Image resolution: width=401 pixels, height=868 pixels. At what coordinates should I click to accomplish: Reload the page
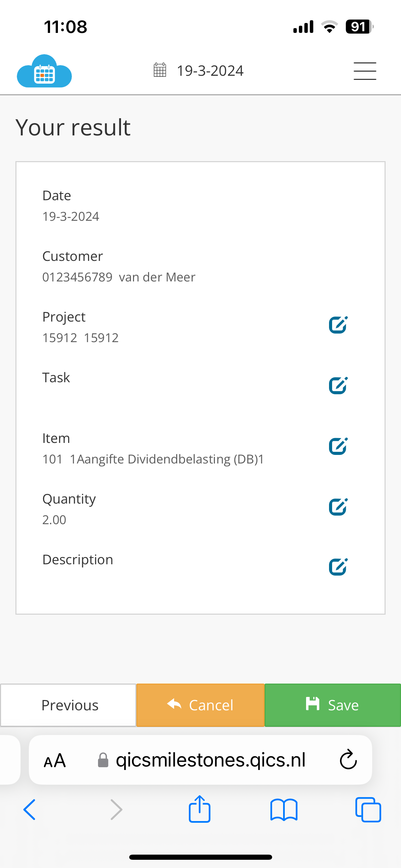[x=348, y=760]
